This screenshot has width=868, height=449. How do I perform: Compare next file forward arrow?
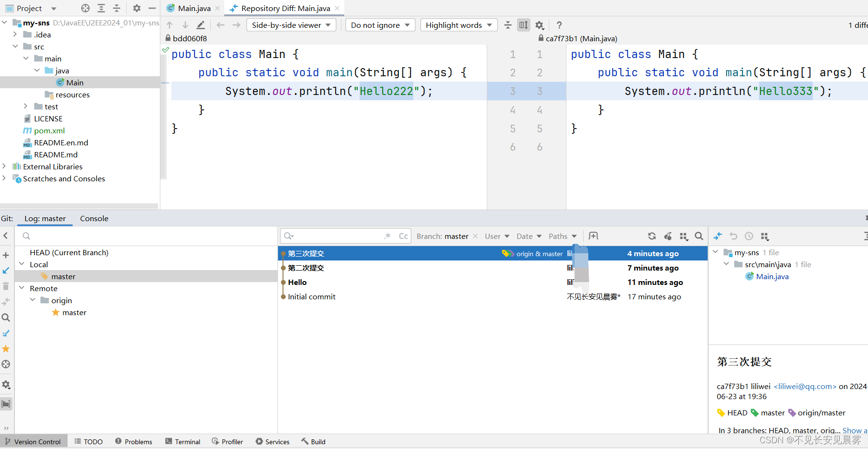pos(236,25)
